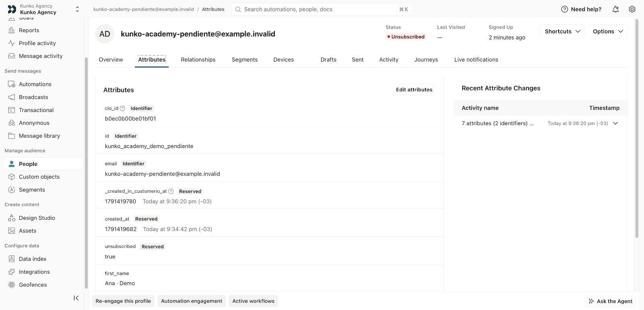Switch to the Relationships tab

(198, 60)
